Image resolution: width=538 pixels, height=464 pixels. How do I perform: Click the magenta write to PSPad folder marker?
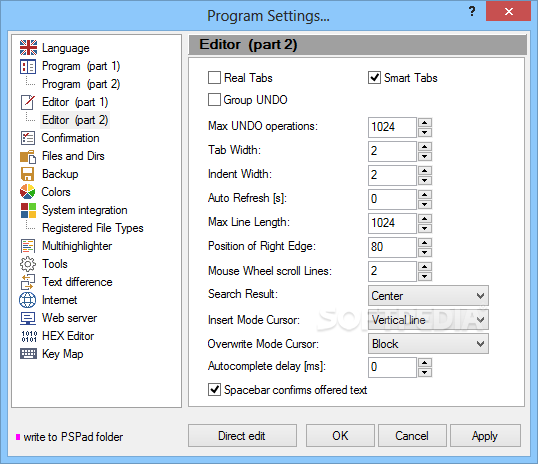pos(18,437)
